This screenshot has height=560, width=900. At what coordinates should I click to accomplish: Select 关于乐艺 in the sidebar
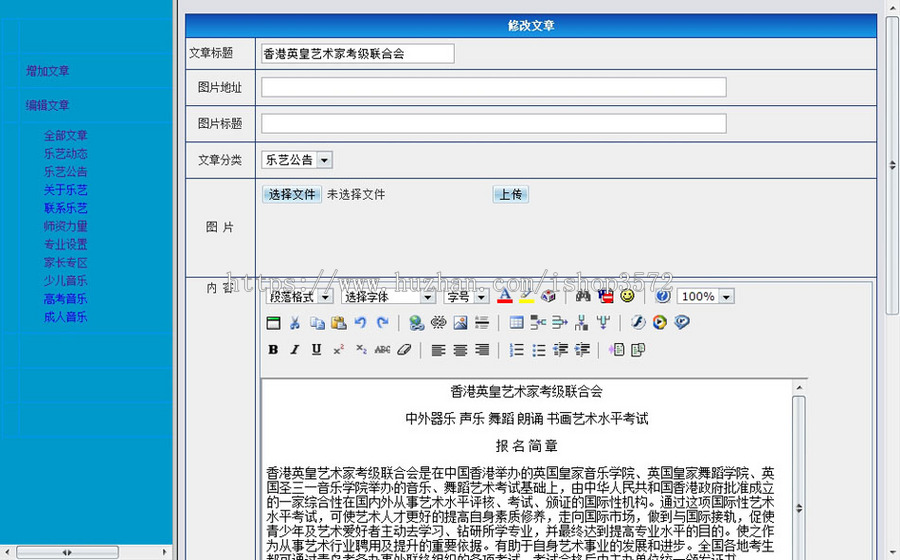tap(65, 190)
